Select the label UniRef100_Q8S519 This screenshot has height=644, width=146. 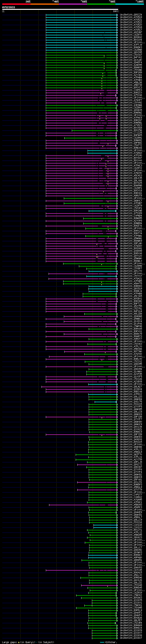(x=131, y=289)
